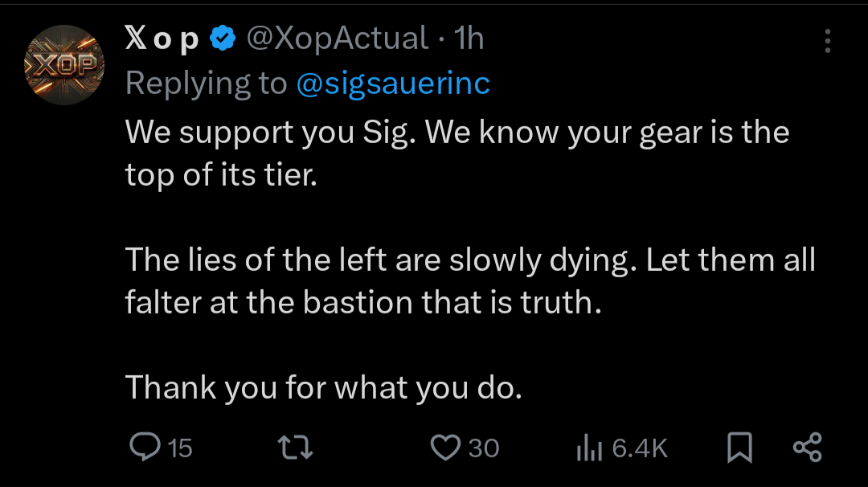Click the "We support you Sig" paragraph
Image resolution: width=868 pixels, height=487 pixels.
[457, 153]
